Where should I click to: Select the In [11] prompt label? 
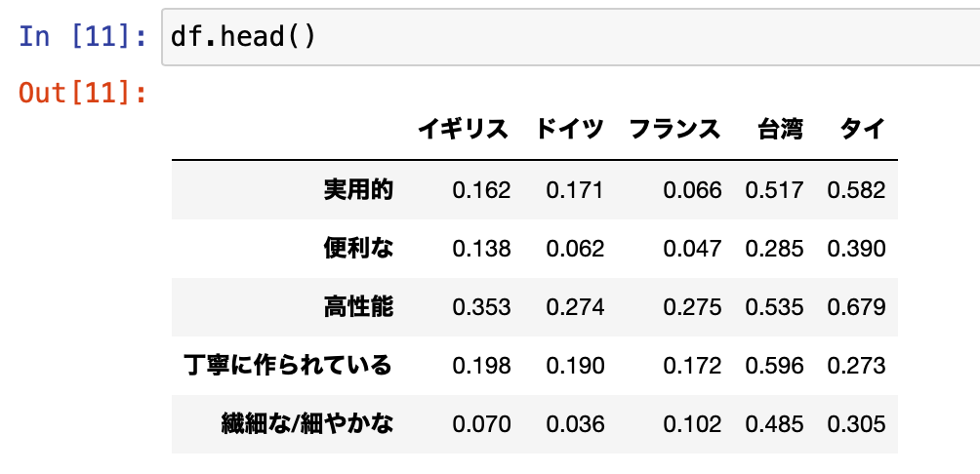(83, 37)
